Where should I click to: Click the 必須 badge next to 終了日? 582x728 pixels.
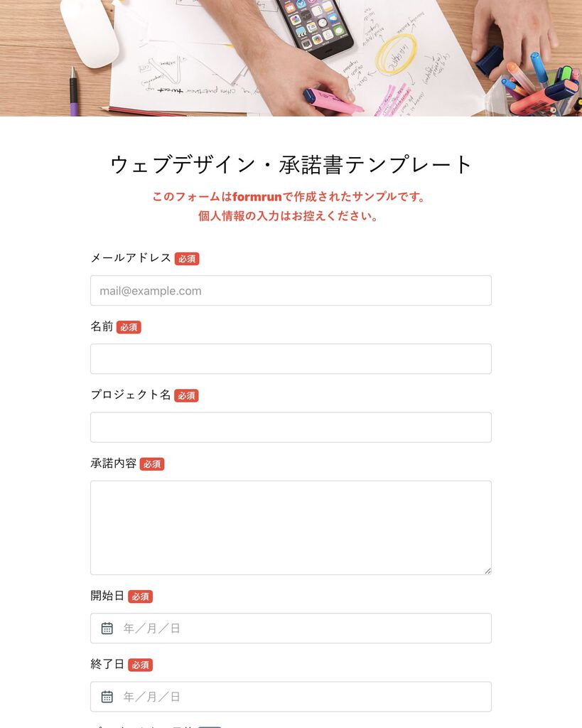pos(140,665)
